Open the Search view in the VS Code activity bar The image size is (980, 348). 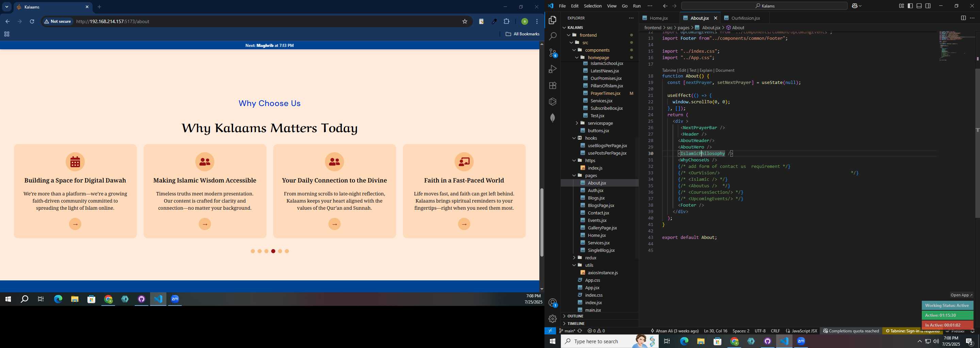coord(552,36)
